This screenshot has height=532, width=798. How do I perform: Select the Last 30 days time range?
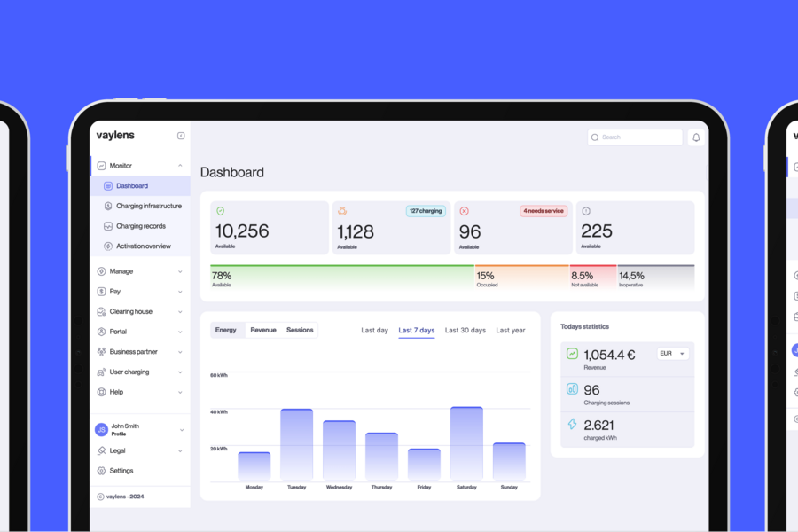(465, 331)
